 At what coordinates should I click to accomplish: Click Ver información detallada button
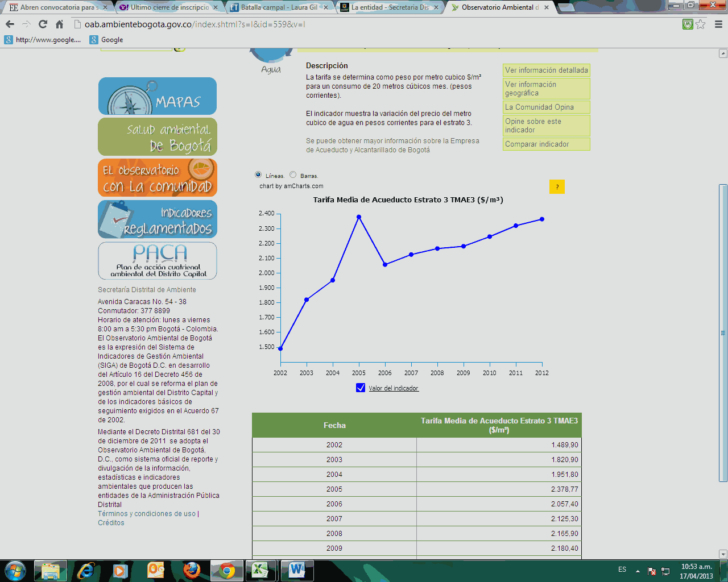click(546, 70)
